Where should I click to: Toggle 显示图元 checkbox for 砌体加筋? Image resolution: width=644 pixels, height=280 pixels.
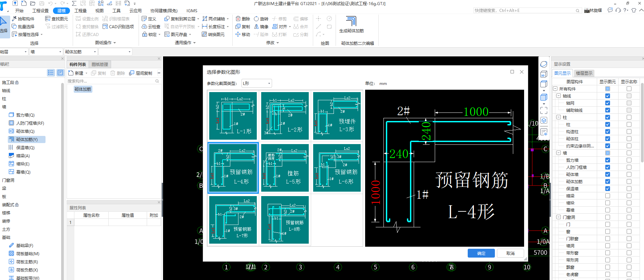(608, 181)
